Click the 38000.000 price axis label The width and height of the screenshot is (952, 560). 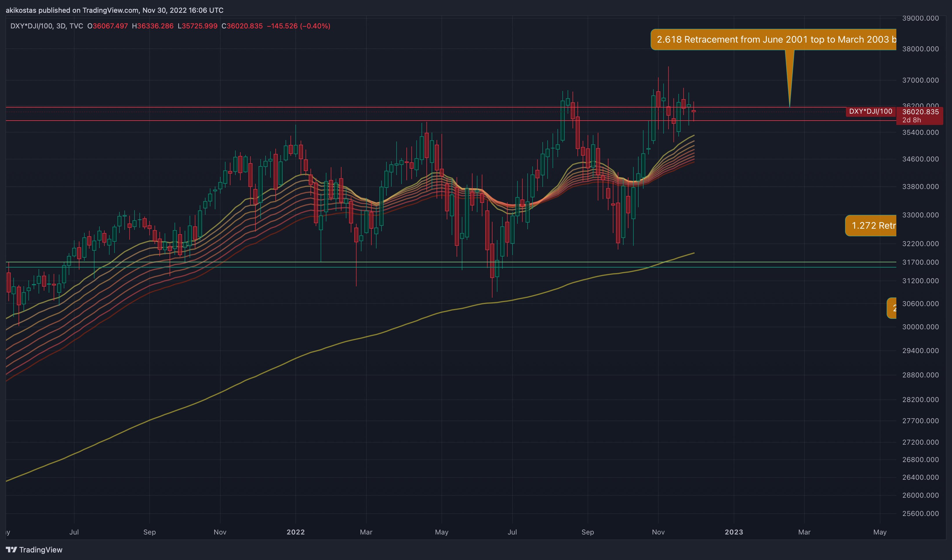920,49
